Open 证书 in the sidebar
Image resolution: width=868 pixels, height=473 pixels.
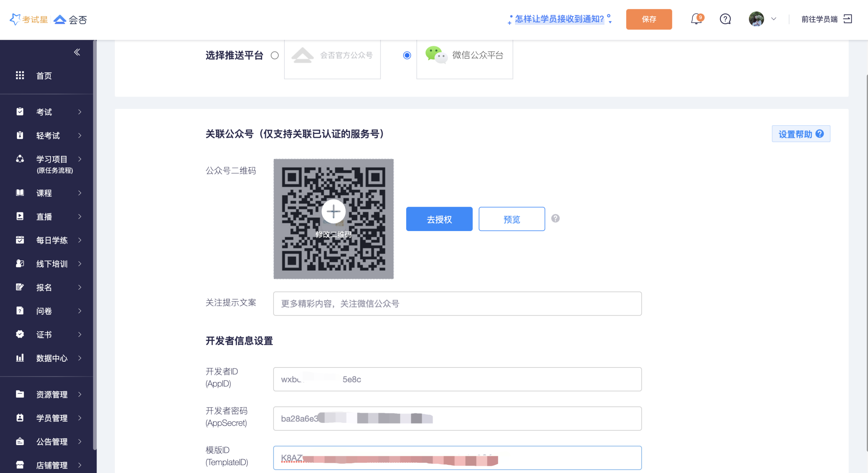(x=44, y=334)
